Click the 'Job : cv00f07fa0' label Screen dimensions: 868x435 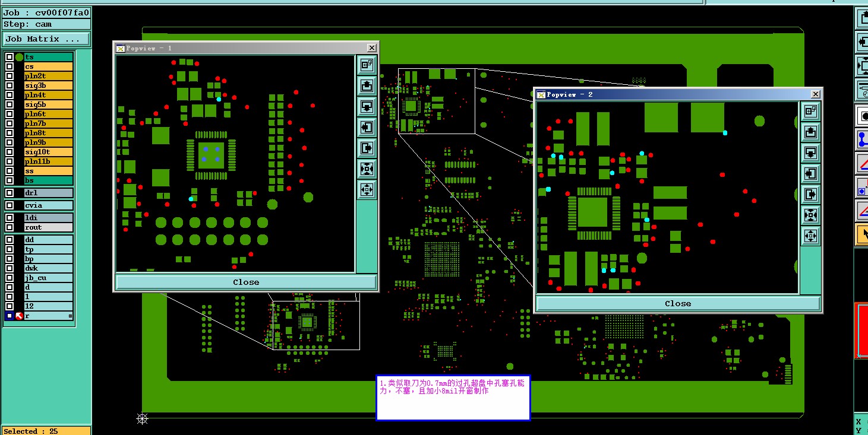tap(46, 12)
